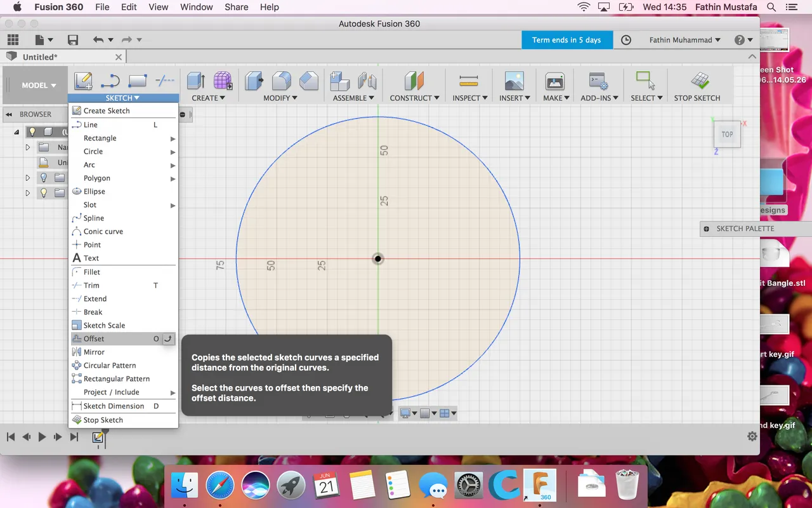This screenshot has width=812, height=508.
Task: Choose Mirror from the Sketch menu
Action: tap(123, 352)
